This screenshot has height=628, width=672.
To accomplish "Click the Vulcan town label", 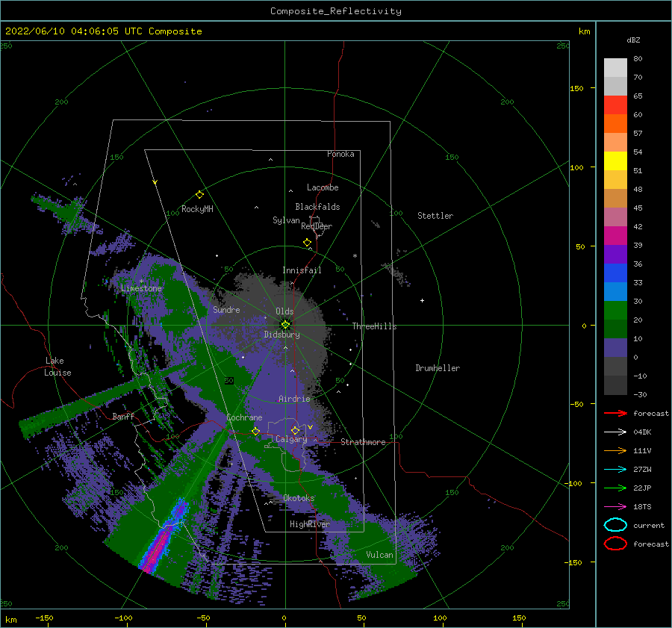I will pyautogui.click(x=379, y=555).
